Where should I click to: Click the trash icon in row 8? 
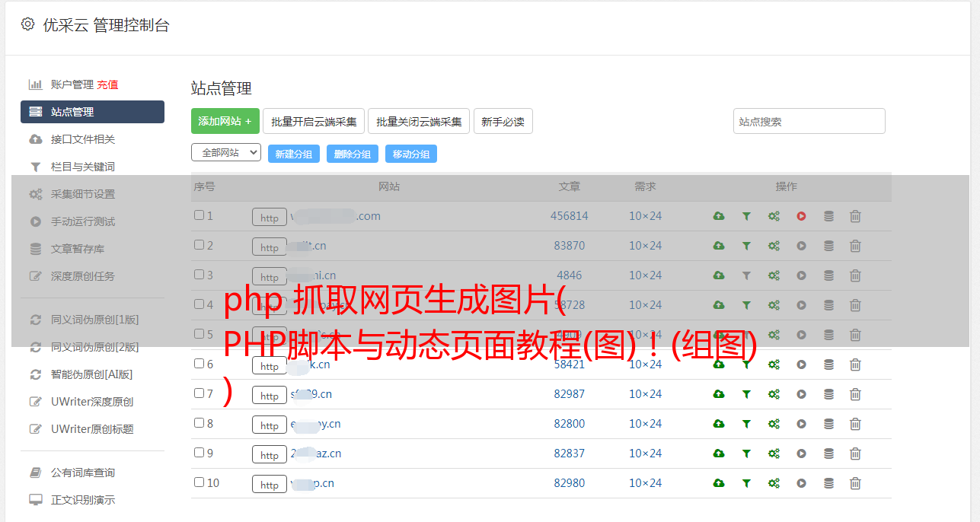(x=855, y=424)
